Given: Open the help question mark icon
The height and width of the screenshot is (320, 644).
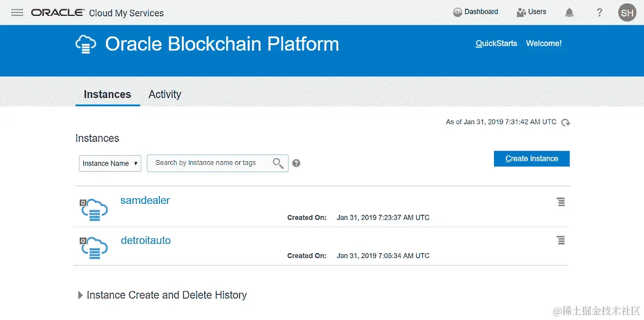Looking at the screenshot, I should point(600,12).
